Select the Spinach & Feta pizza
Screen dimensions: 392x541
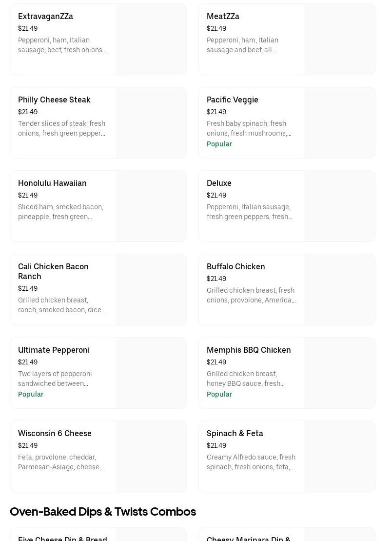(x=235, y=434)
